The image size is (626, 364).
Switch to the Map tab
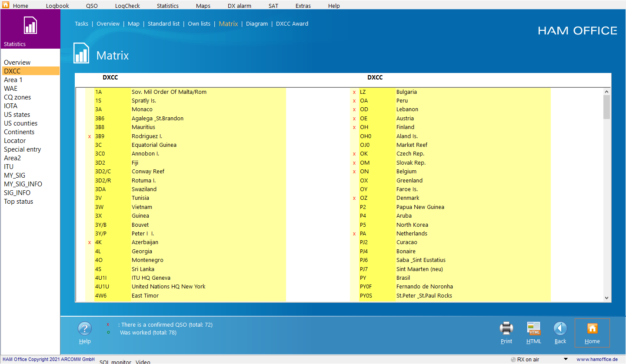[133, 24]
